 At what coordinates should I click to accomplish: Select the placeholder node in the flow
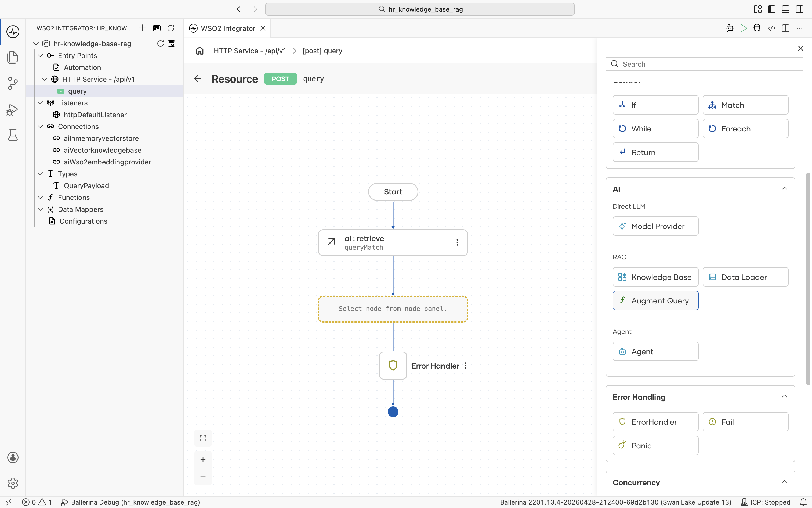(x=393, y=309)
